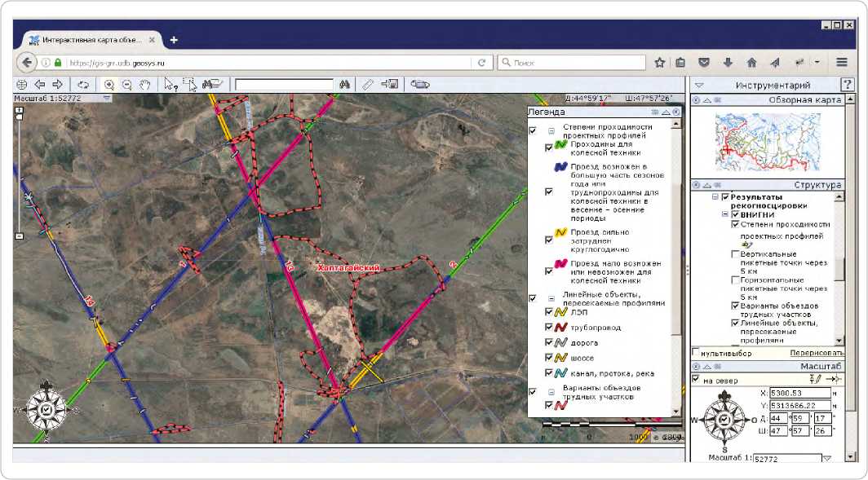
Task: Open the Firefox bookmarks list icon
Action: coord(680,63)
